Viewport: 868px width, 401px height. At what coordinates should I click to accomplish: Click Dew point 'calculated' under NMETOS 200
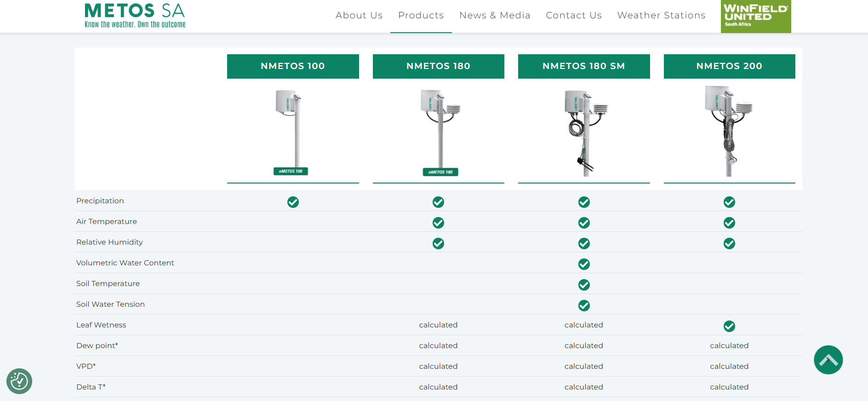[729, 345]
